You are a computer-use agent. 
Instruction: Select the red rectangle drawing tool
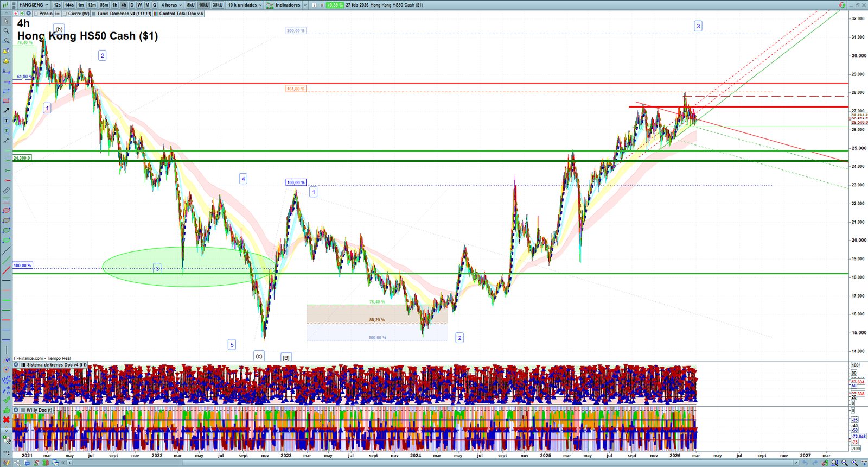pyautogui.click(x=6, y=100)
